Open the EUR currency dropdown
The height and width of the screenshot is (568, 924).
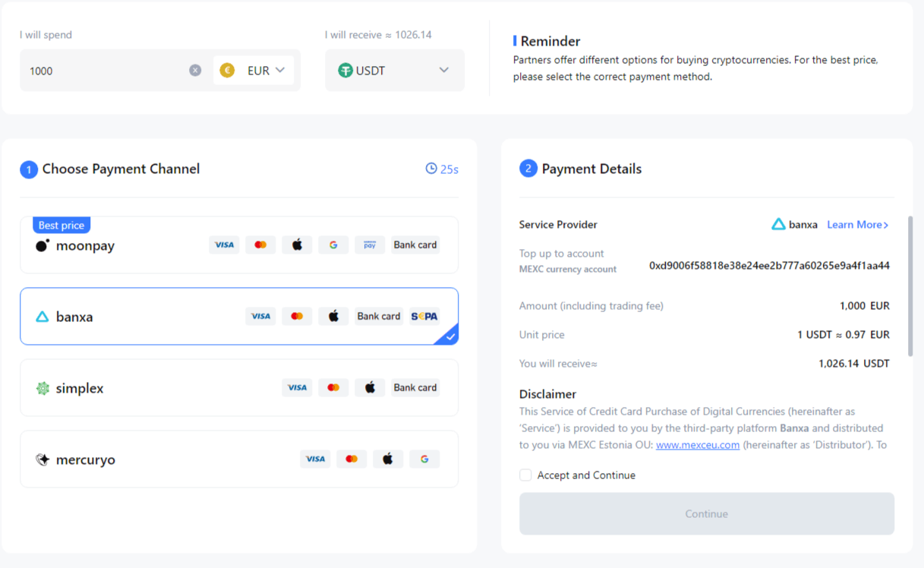point(254,71)
